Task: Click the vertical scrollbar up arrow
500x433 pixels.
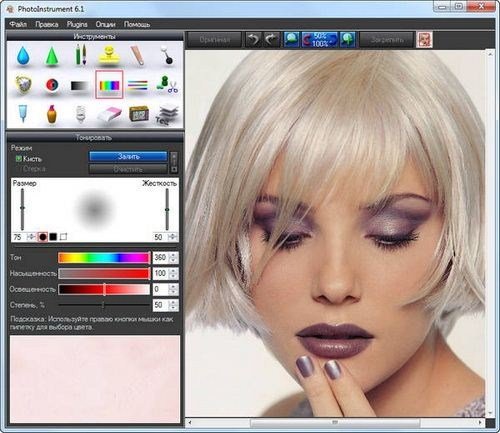Action: coord(490,54)
